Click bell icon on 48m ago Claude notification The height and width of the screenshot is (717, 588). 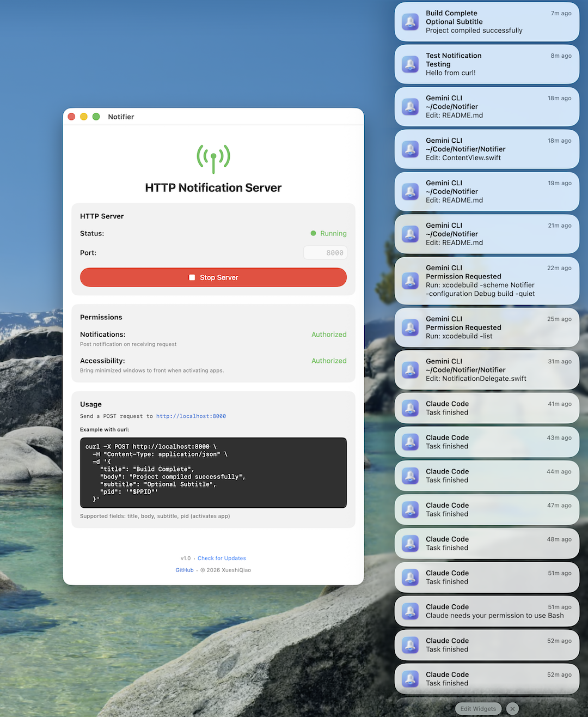(410, 543)
